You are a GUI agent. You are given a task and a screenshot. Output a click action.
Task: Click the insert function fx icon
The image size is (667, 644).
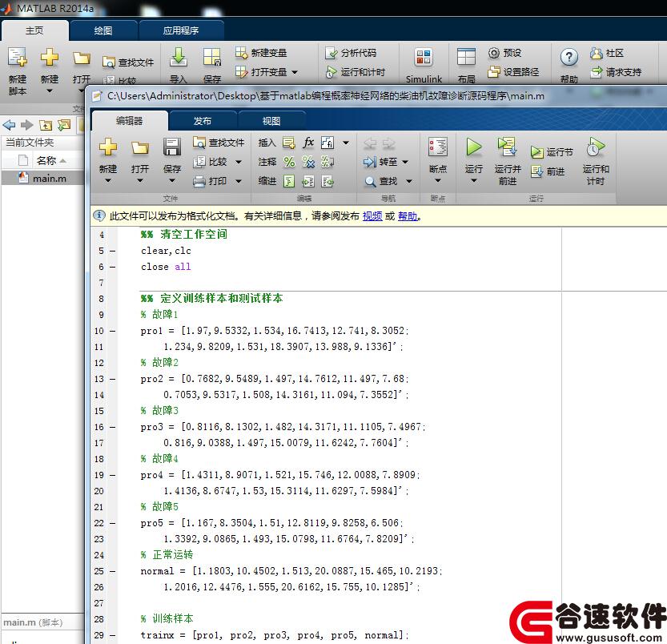(x=308, y=143)
